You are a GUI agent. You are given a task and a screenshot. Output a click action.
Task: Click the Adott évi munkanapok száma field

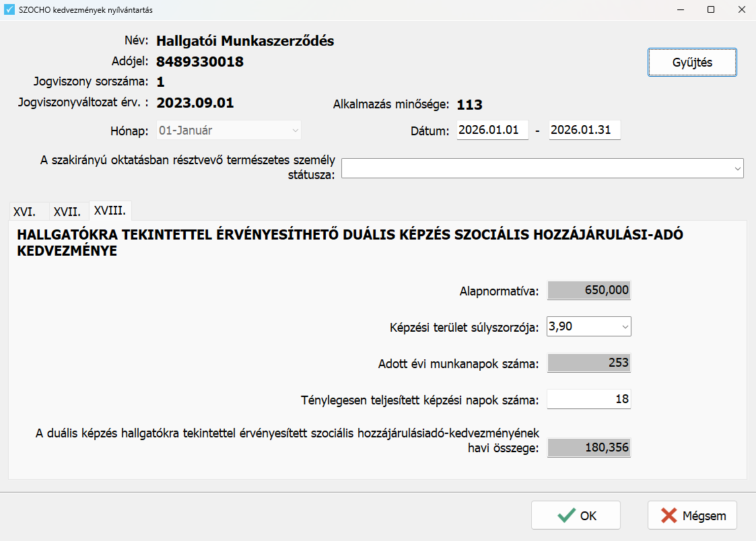(589, 363)
